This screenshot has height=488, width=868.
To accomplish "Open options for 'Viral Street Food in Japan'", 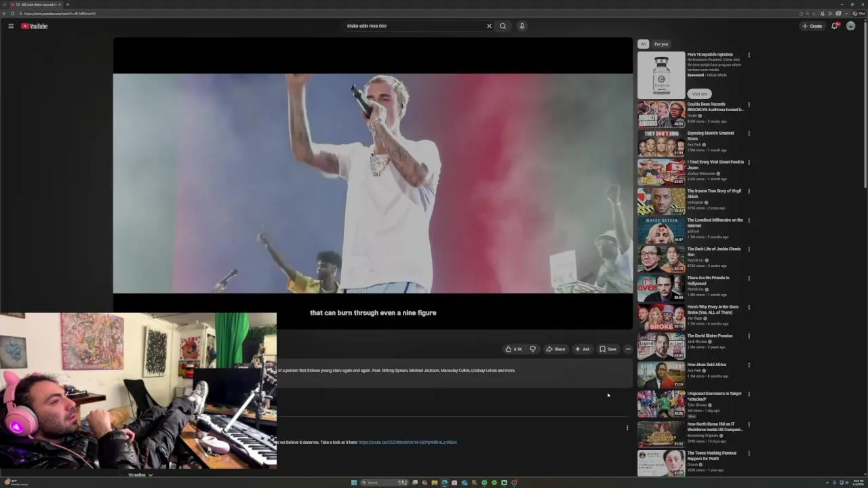I will point(749,163).
